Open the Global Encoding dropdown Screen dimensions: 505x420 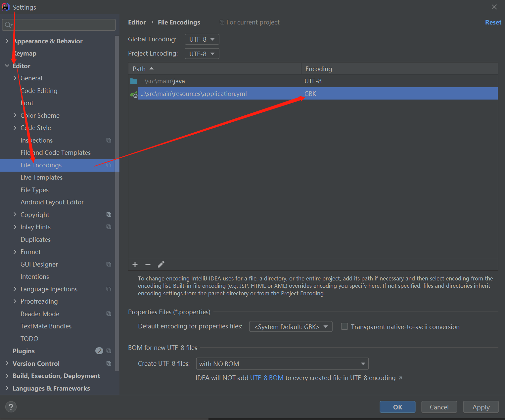click(202, 39)
